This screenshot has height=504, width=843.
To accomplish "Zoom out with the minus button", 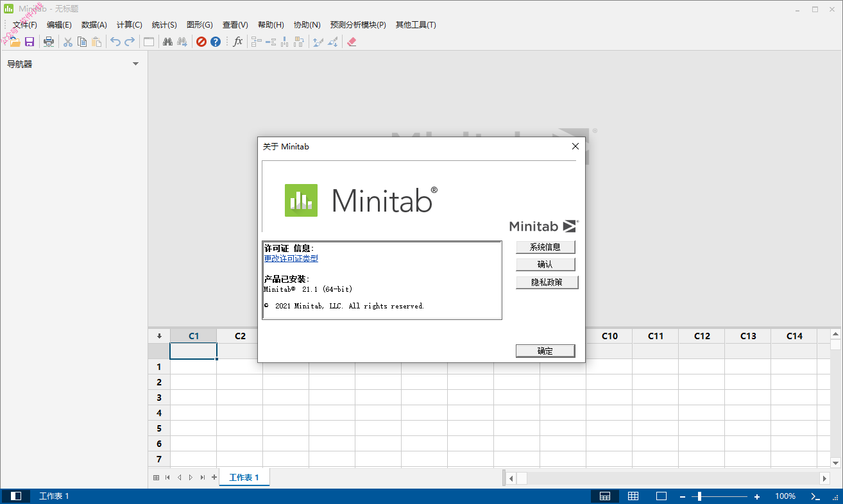I will 683,496.
